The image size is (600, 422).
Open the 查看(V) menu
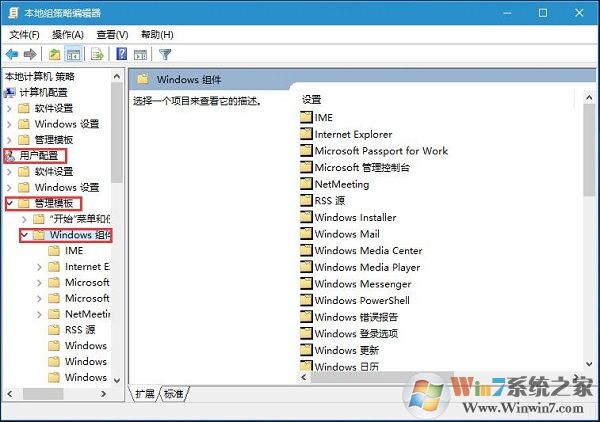pyautogui.click(x=112, y=35)
